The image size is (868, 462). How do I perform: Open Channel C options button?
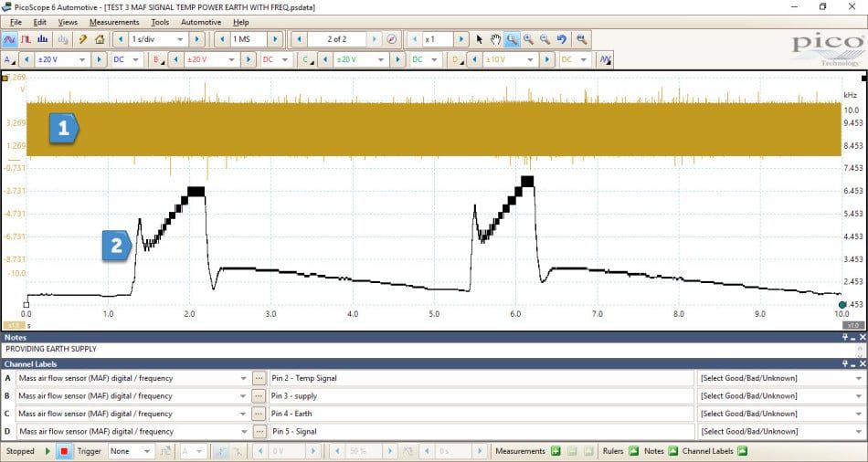[x=307, y=59]
